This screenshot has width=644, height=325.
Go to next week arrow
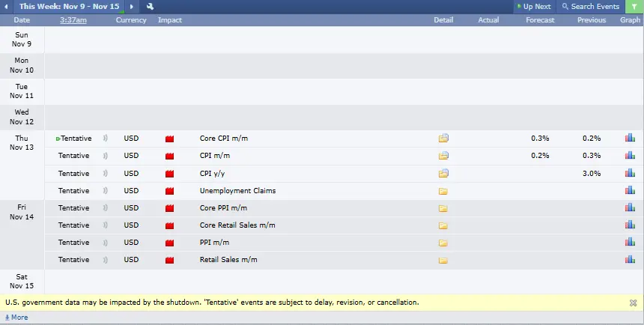click(x=132, y=7)
